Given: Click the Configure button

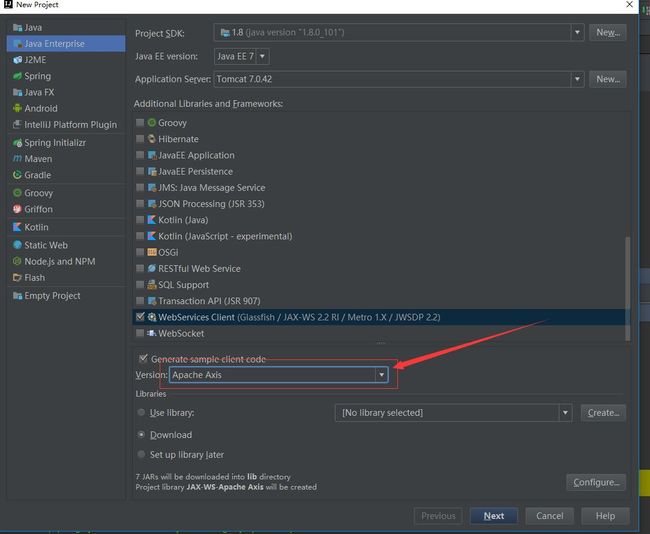Looking at the screenshot, I should pyautogui.click(x=596, y=482).
